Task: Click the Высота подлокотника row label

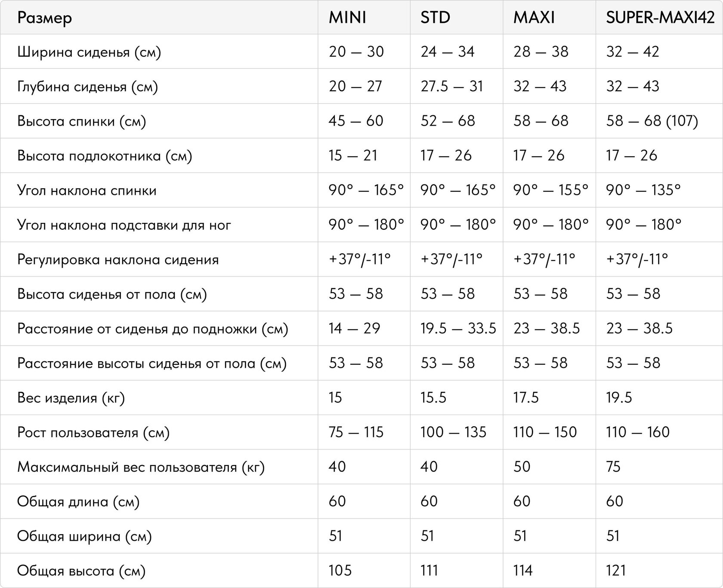Action: coord(105,156)
